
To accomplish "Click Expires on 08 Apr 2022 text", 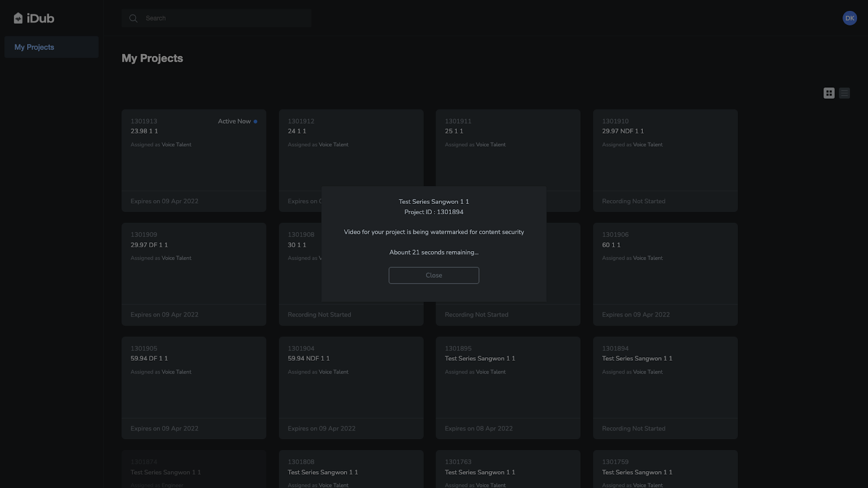I will [x=478, y=428].
